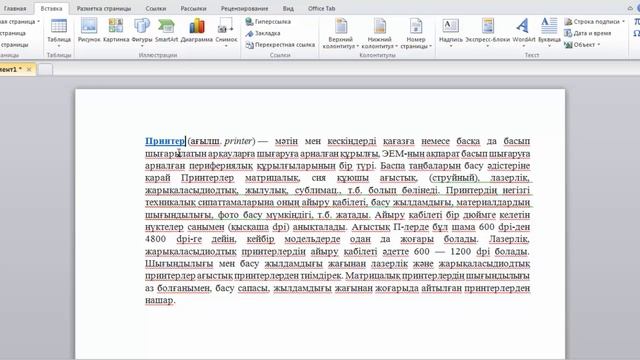Close the Документ1 document tab

pyautogui.click(x=29, y=69)
